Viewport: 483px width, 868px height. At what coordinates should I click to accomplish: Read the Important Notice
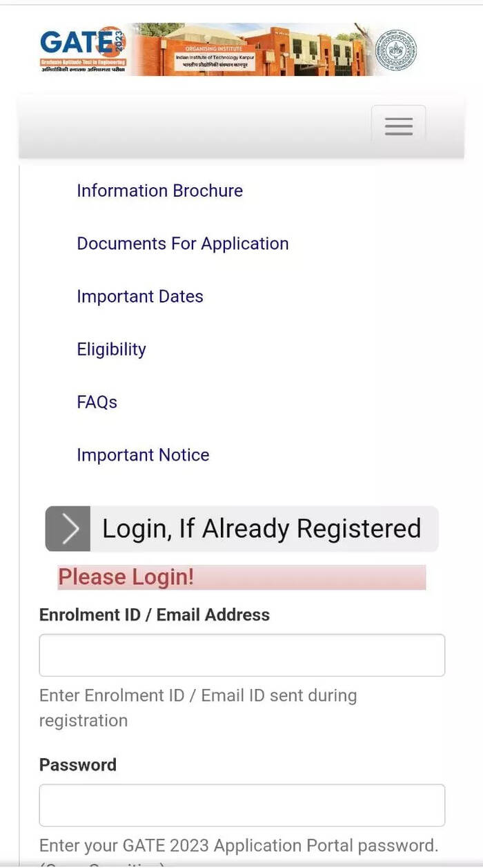point(143,454)
